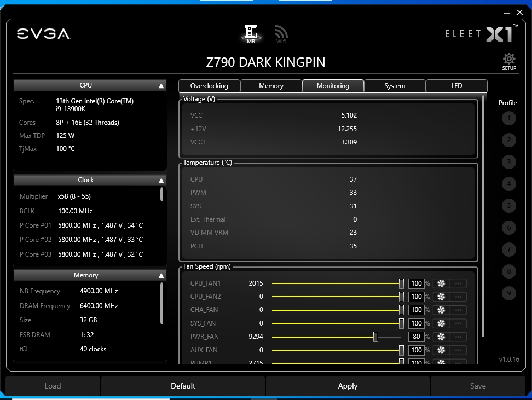Image resolution: width=532 pixels, height=400 pixels.
Task: Click the Save button
Action: [x=478, y=386]
